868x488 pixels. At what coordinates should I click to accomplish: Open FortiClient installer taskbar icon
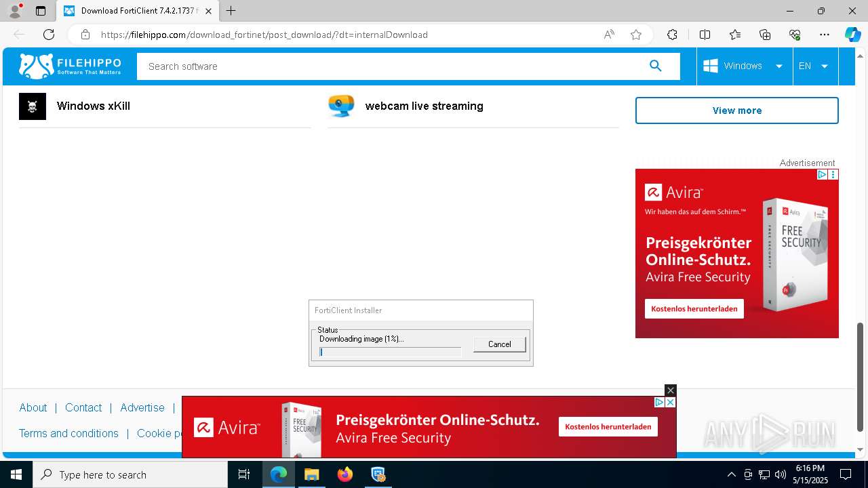378,474
